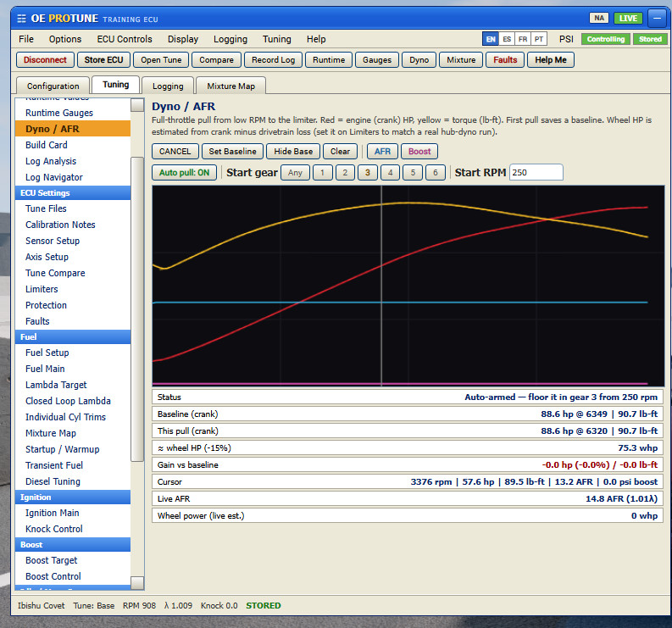Clear the dyno chart
The width and height of the screenshot is (672, 628).
click(340, 152)
